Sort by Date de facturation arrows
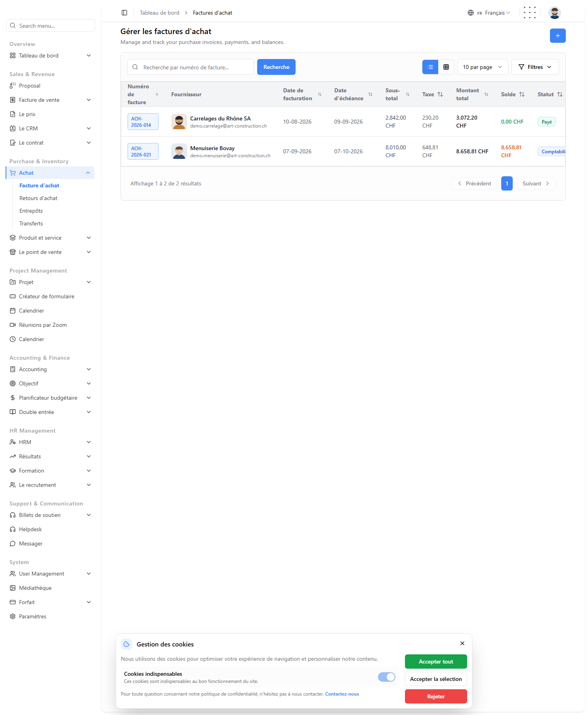 pyautogui.click(x=320, y=94)
